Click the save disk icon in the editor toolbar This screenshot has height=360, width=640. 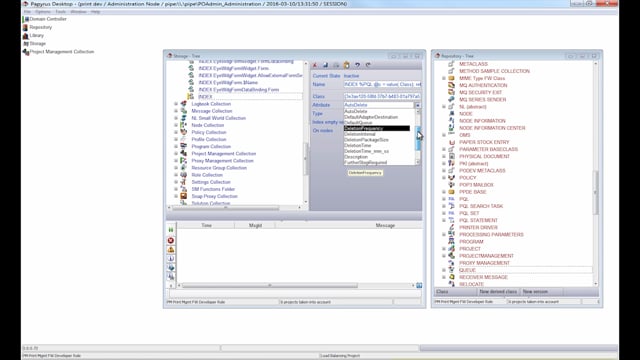325,65
